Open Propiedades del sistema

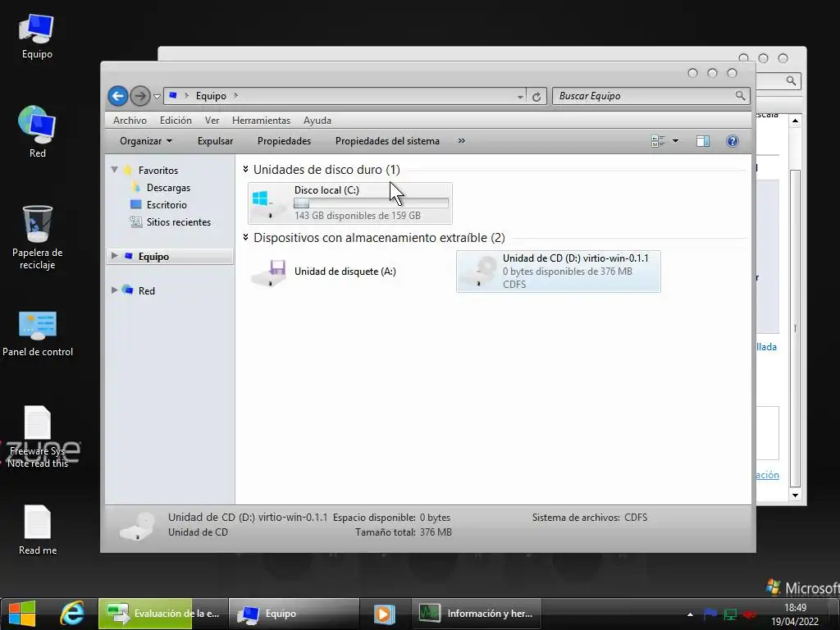tap(387, 141)
